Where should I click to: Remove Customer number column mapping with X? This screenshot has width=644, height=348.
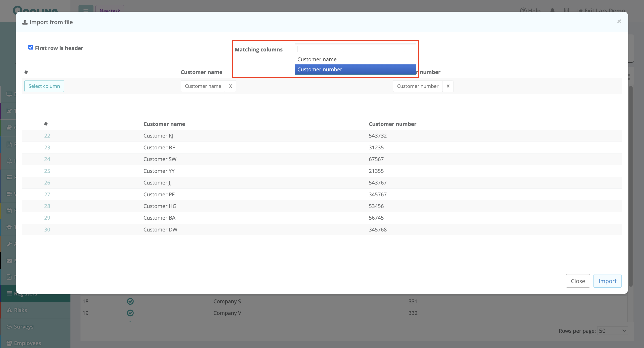[x=448, y=86]
